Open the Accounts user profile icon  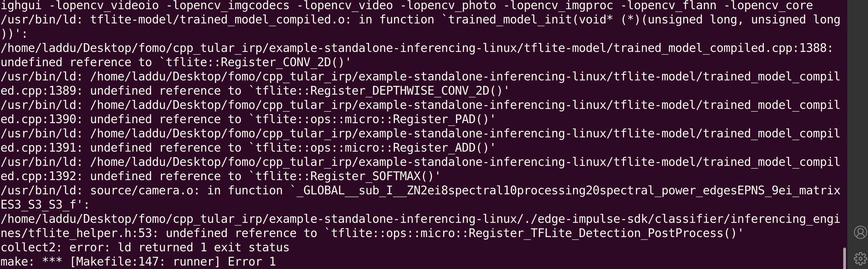pos(860,233)
